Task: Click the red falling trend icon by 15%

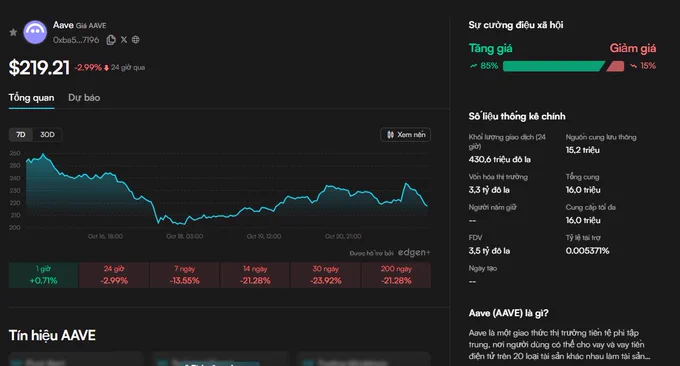Action: 634,66
